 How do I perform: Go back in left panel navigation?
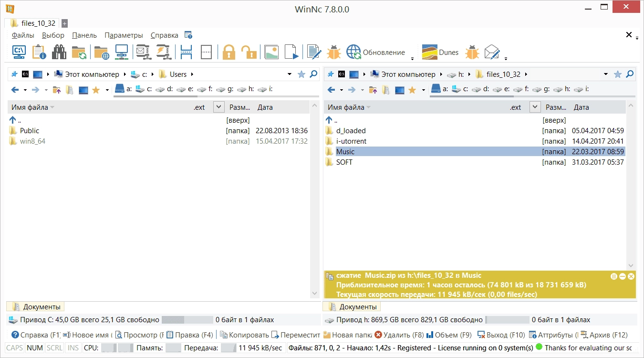[15, 90]
